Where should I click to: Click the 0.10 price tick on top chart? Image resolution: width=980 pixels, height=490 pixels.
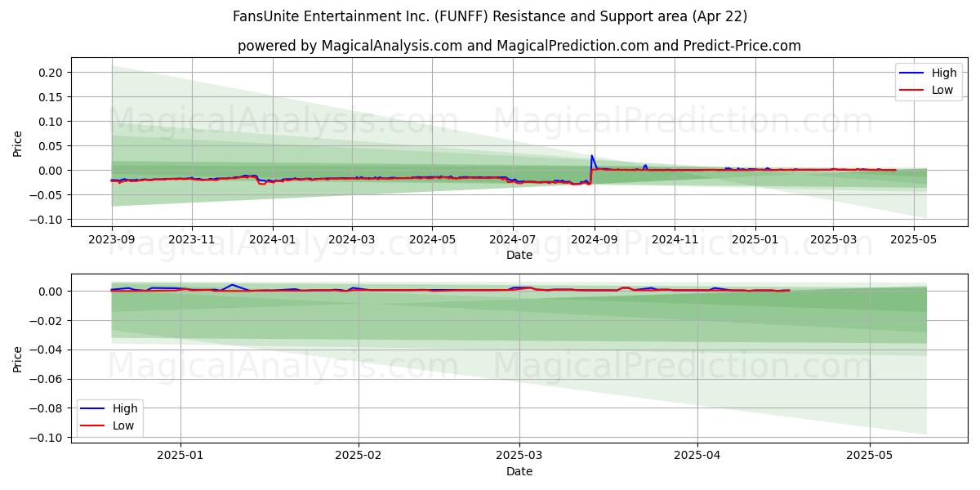(51, 122)
